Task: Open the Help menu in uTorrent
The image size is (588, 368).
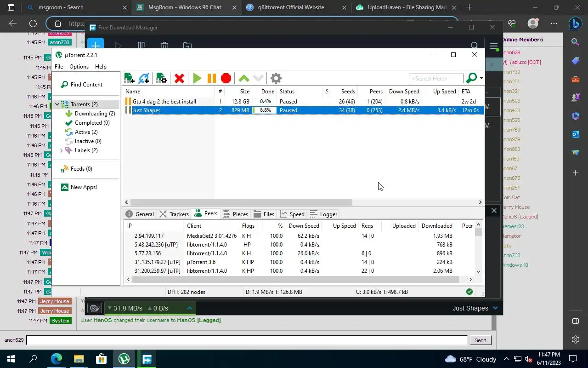Action: (x=101, y=67)
